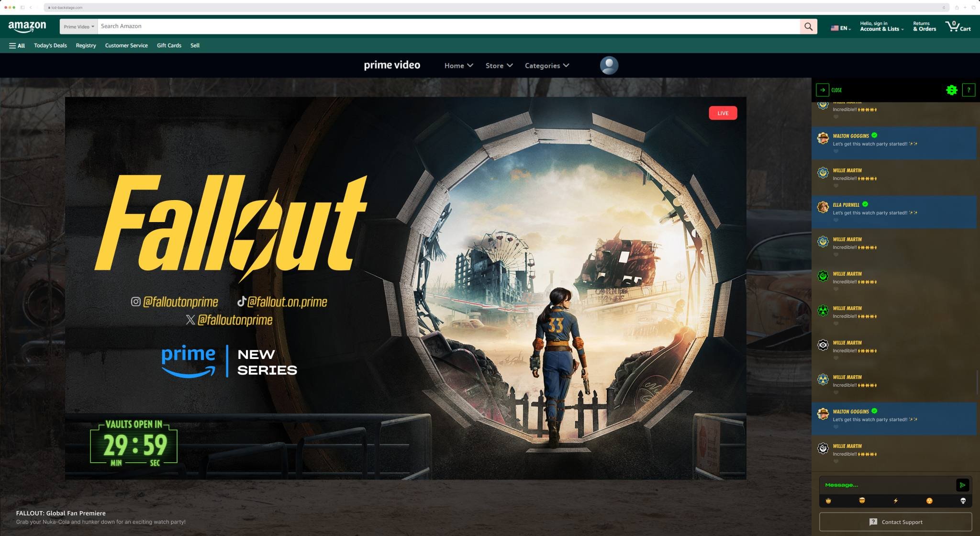Click the Vaults Open In countdown timer

point(134,443)
